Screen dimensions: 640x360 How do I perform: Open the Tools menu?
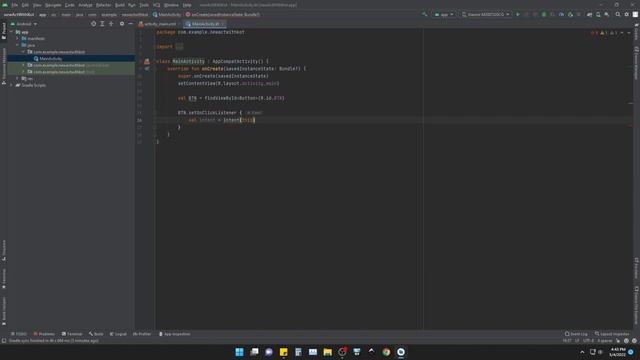(144, 5)
